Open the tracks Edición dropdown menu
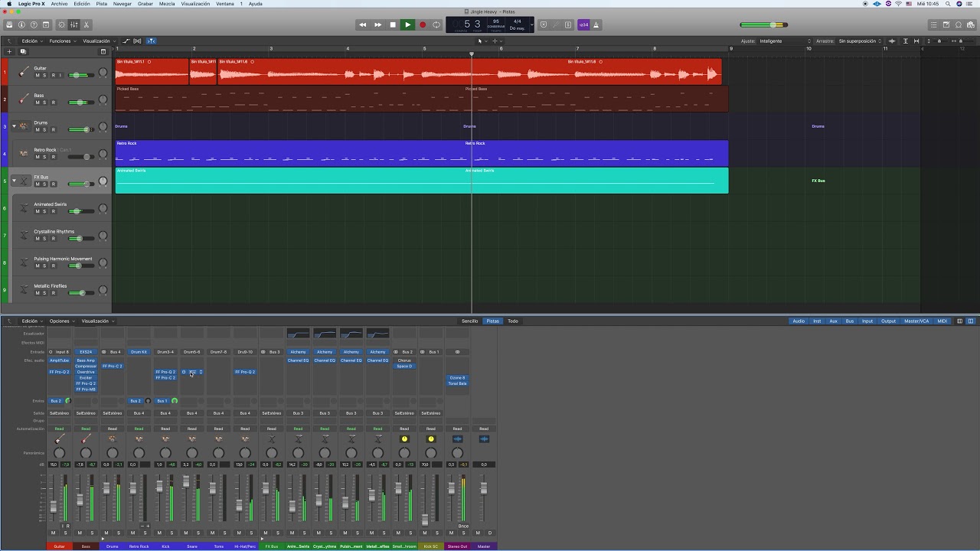The height and width of the screenshot is (551, 980). tap(31, 41)
